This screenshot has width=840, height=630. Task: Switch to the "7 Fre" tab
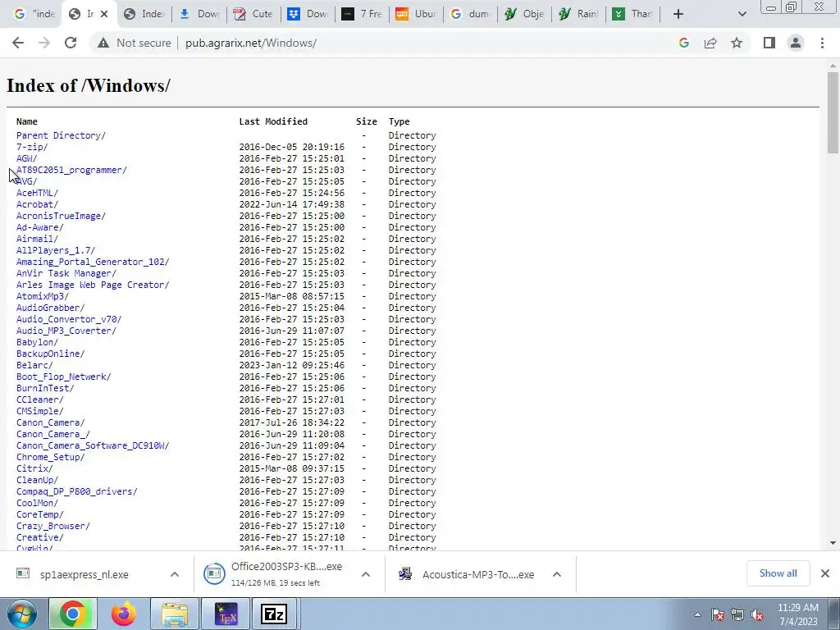362,14
